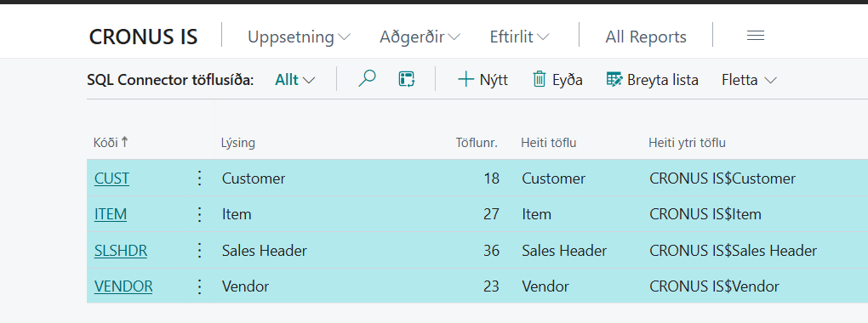Click Breyta lista to edit list

(x=652, y=80)
